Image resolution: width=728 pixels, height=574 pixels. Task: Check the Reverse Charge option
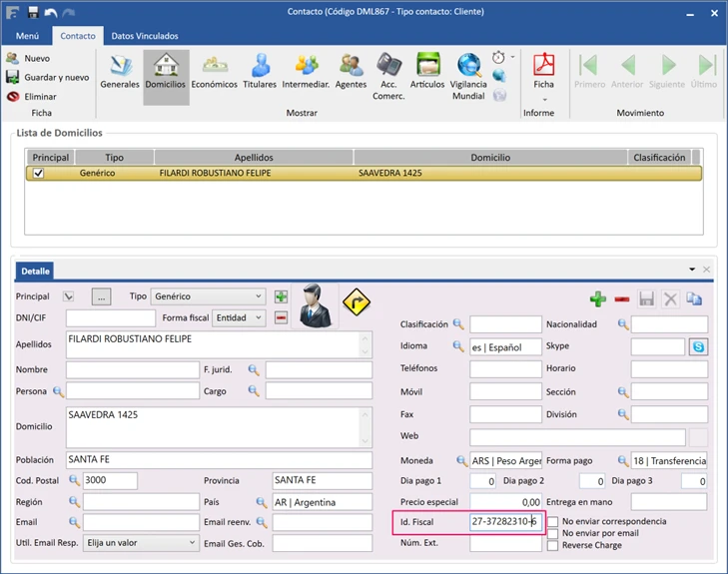(552, 545)
